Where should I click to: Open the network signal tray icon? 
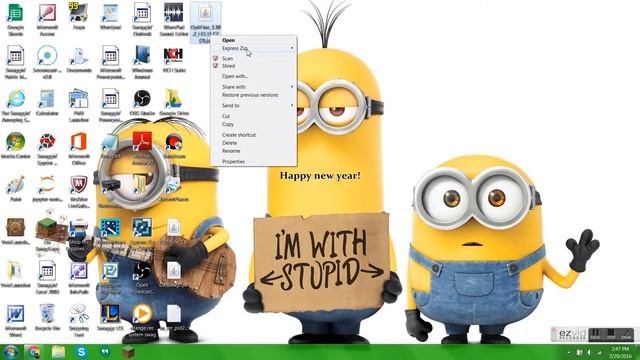tap(599, 352)
